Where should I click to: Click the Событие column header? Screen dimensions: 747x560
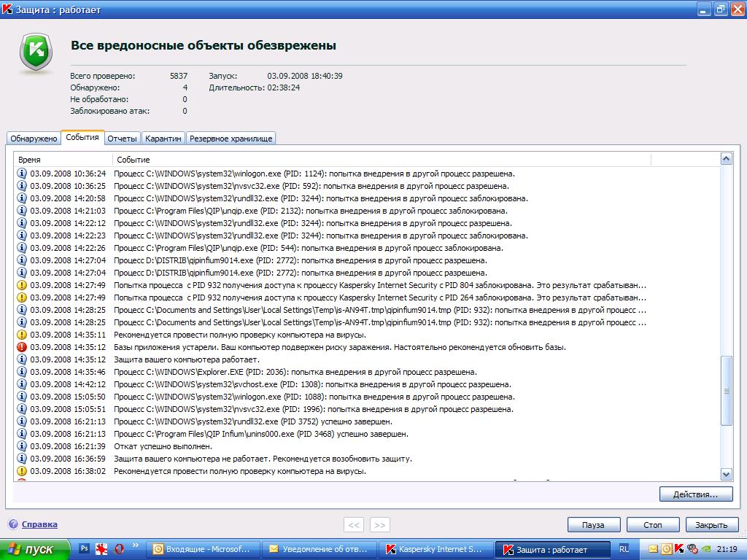pos(382,160)
